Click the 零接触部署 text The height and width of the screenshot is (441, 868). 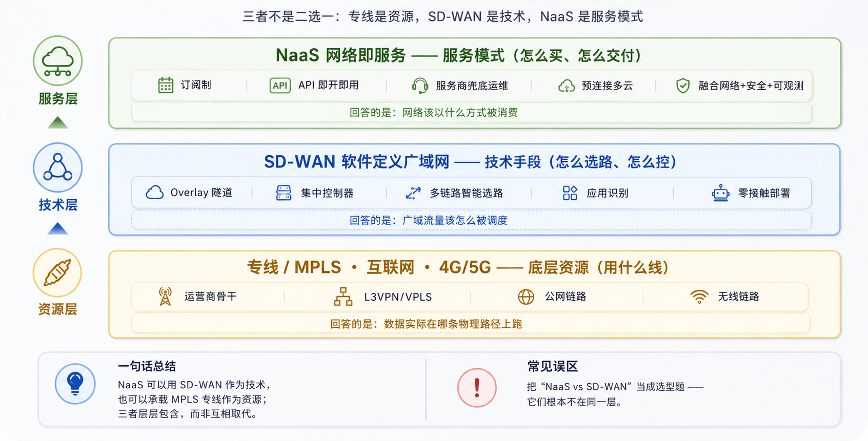[x=764, y=193]
